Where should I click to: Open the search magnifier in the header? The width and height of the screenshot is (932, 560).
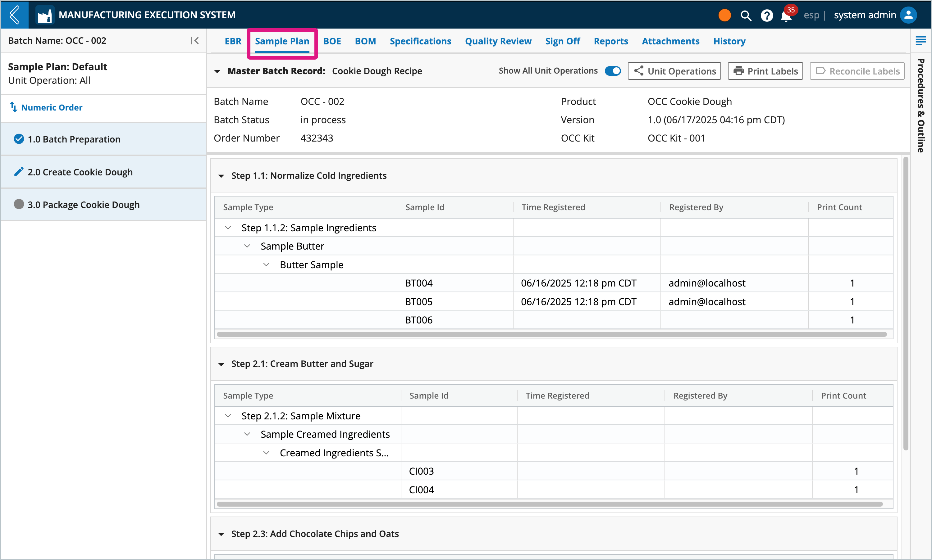pos(746,16)
